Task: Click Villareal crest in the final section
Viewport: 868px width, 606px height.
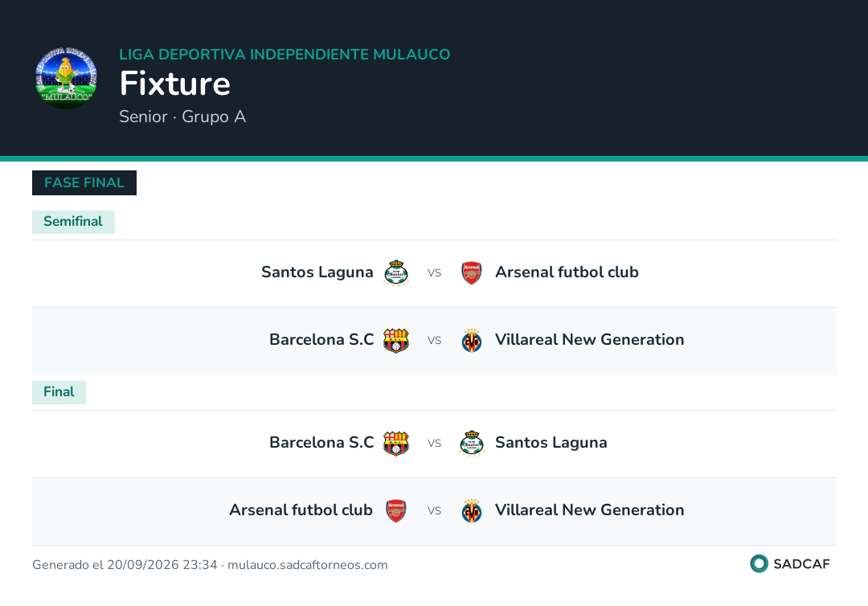Action: 472,511
